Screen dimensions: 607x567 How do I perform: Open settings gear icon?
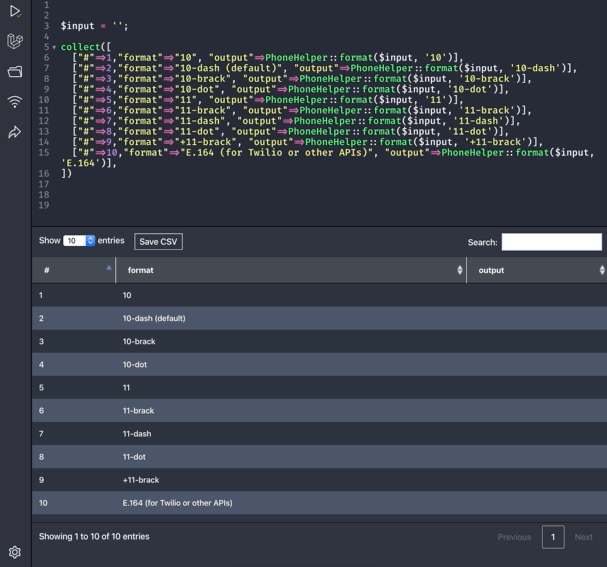(15, 552)
